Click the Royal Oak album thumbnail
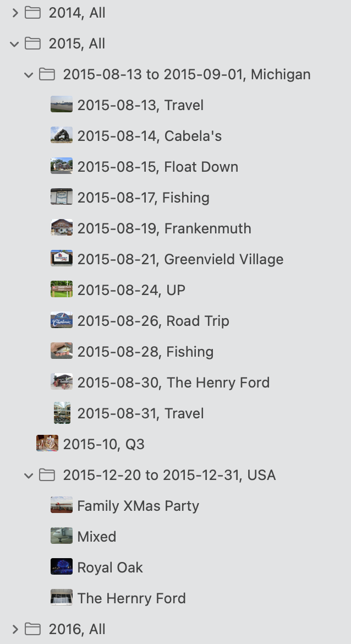The image size is (351, 644). tap(62, 567)
